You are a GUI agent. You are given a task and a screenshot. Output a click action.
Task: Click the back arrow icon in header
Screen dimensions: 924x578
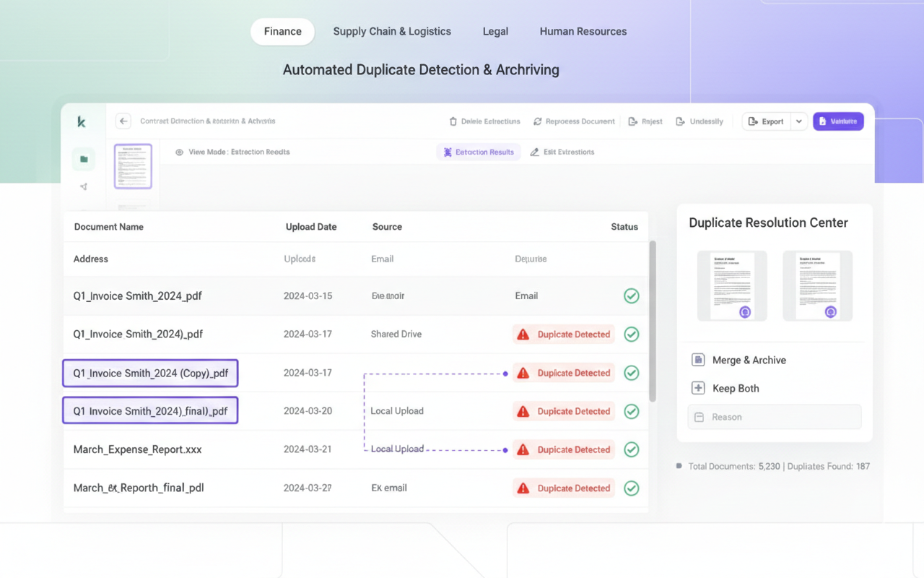(x=123, y=121)
